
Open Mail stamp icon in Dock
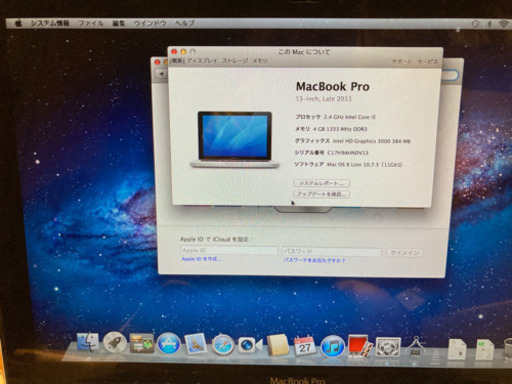tap(196, 344)
